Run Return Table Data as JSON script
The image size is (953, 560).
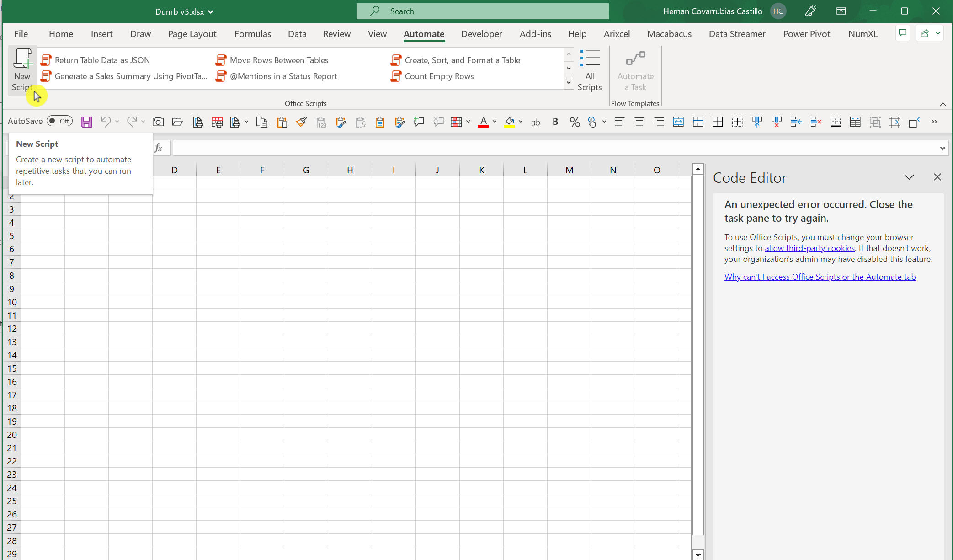point(96,60)
